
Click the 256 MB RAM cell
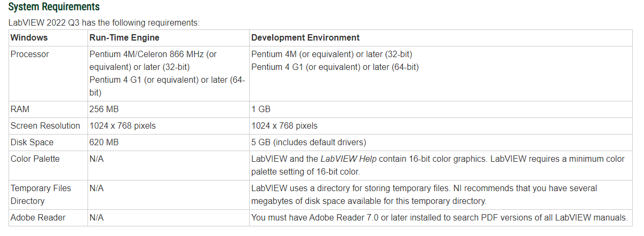point(104,109)
